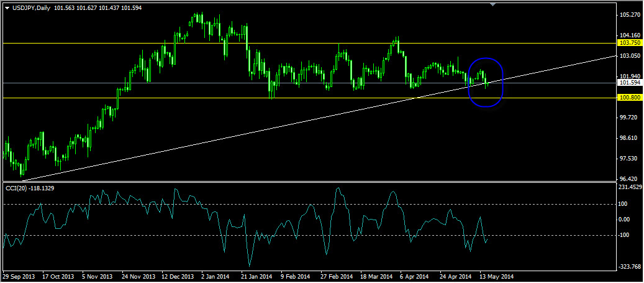
Task: Click the 29 Sep 2013 date label
Action: click(17, 276)
